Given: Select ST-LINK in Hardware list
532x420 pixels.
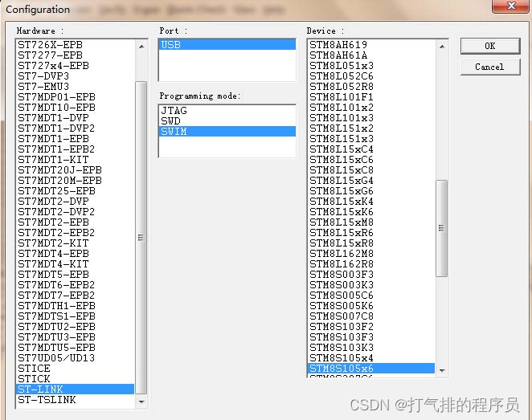Looking at the screenshot, I should (76, 389).
